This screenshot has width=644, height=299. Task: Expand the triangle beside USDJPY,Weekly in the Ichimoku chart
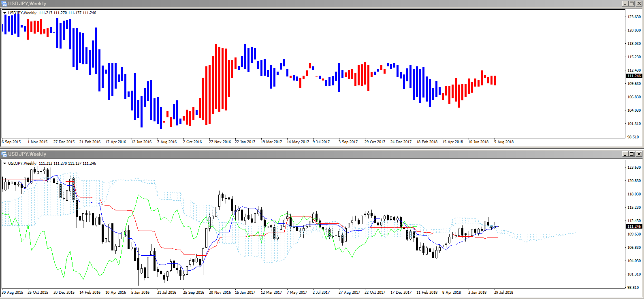[5, 163]
